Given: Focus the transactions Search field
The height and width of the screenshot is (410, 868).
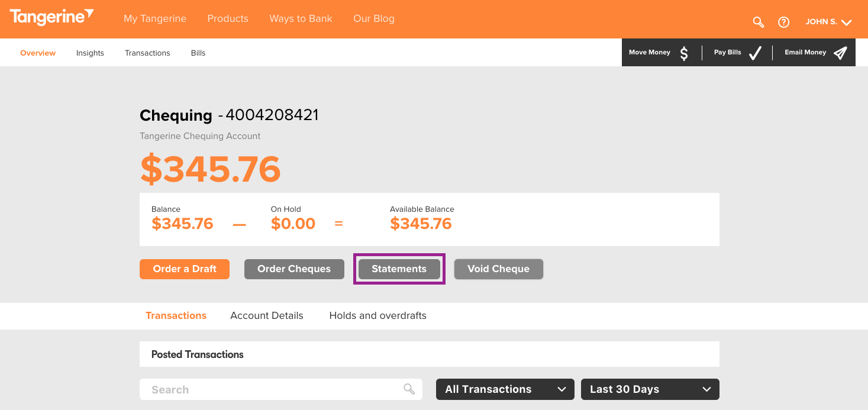Looking at the screenshot, I should click(281, 389).
